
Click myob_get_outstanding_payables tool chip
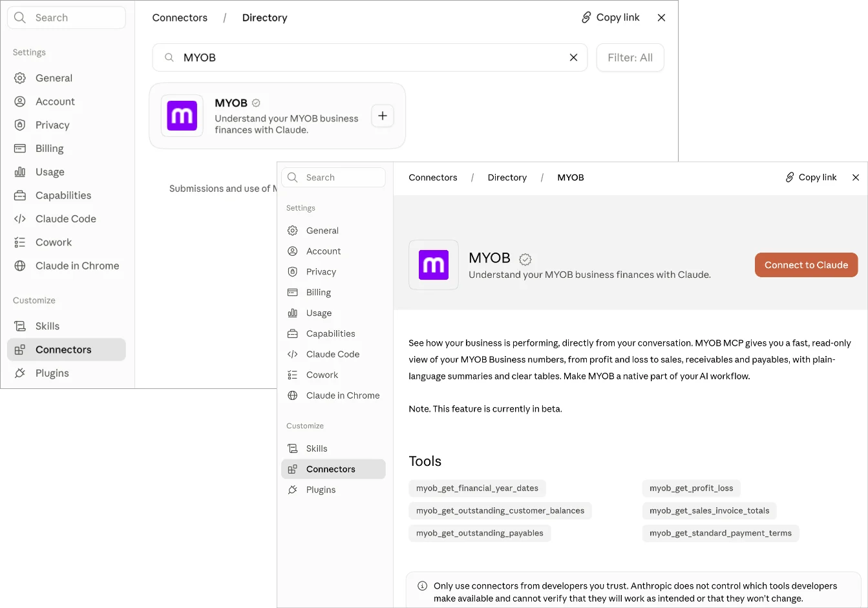coord(480,534)
